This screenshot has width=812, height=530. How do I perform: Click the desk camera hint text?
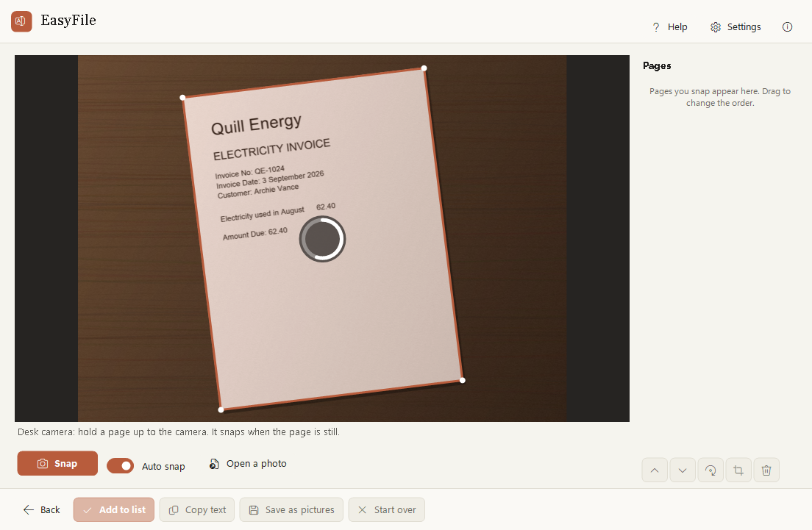[x=179, y=431]
